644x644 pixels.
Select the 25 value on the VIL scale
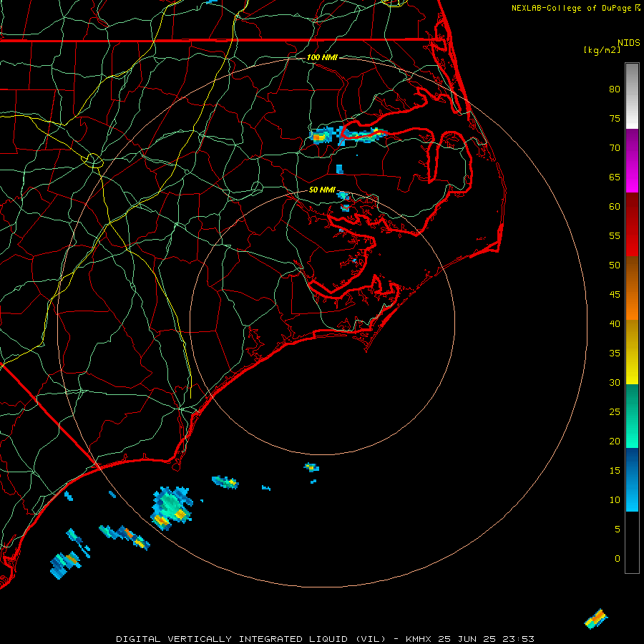[615, 412]
